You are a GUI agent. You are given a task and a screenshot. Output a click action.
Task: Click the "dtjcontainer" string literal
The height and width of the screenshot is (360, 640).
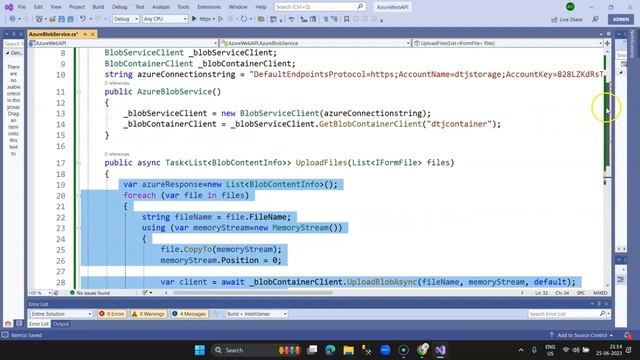point(458,124)
